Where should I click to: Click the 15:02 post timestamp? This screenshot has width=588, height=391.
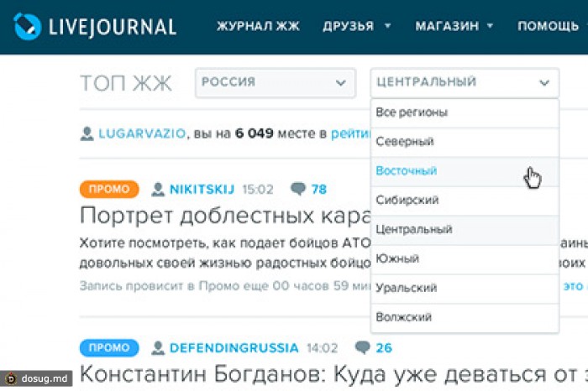pyautogui.click(x=258, y=190)
